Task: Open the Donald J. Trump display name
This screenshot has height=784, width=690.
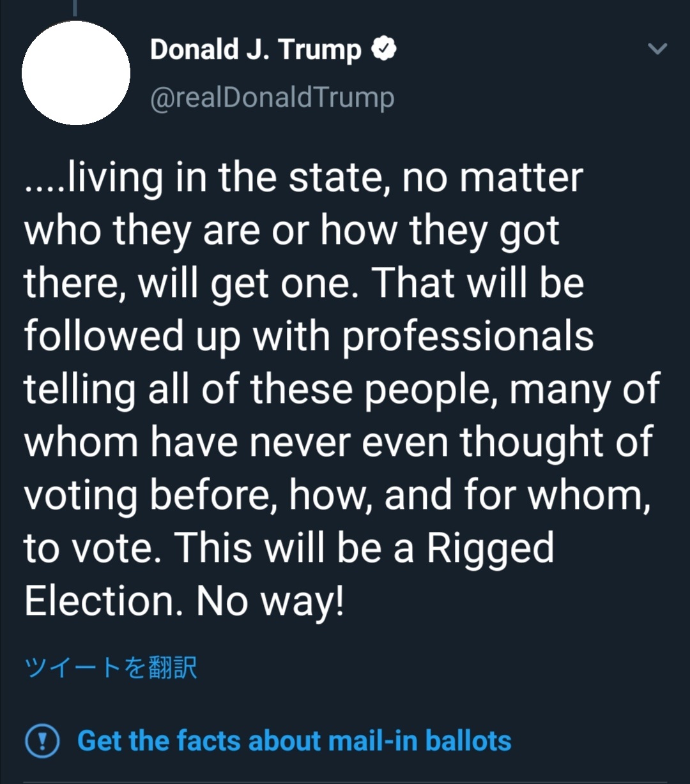Action: [256, 50]
